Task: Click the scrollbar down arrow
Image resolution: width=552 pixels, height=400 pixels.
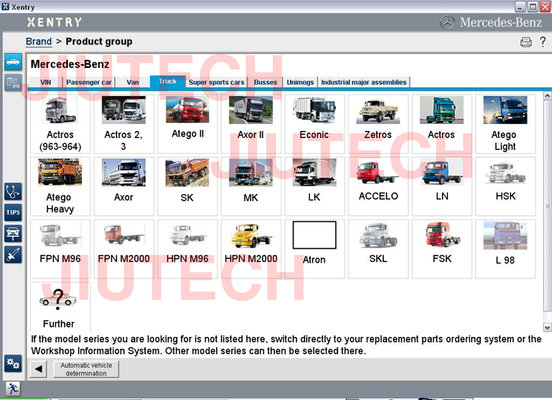Action: point(547,327)
